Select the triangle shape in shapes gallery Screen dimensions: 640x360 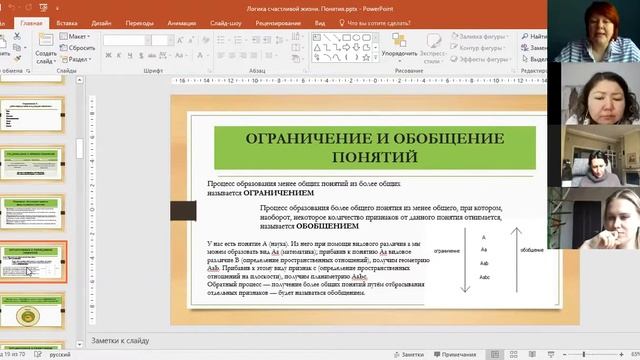coord(317,48)
